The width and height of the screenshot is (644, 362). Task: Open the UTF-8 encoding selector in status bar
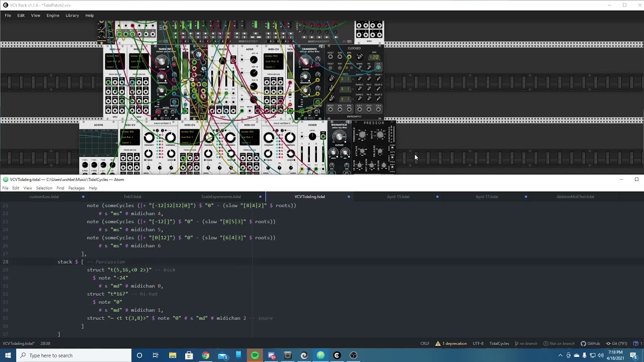(x=478, y=343)
